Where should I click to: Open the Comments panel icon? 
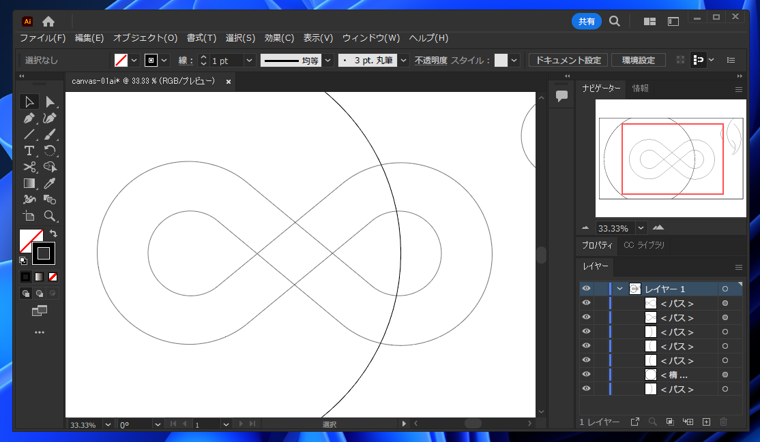562,96
